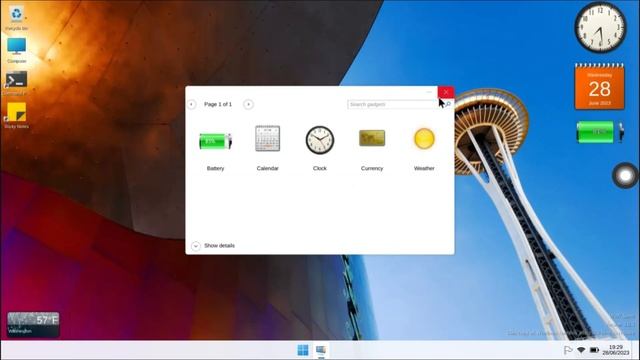The width and height of the screenshot is (640, 360).
Task: Click the Page 1 of 1 text
Action: click(218, 104)
